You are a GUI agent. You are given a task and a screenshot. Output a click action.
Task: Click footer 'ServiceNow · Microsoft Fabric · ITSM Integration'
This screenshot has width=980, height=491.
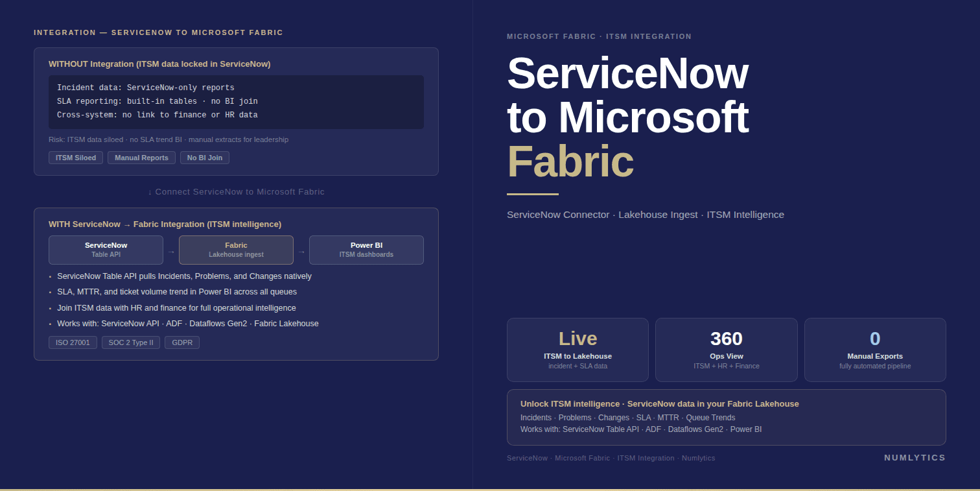coord(611,458)
